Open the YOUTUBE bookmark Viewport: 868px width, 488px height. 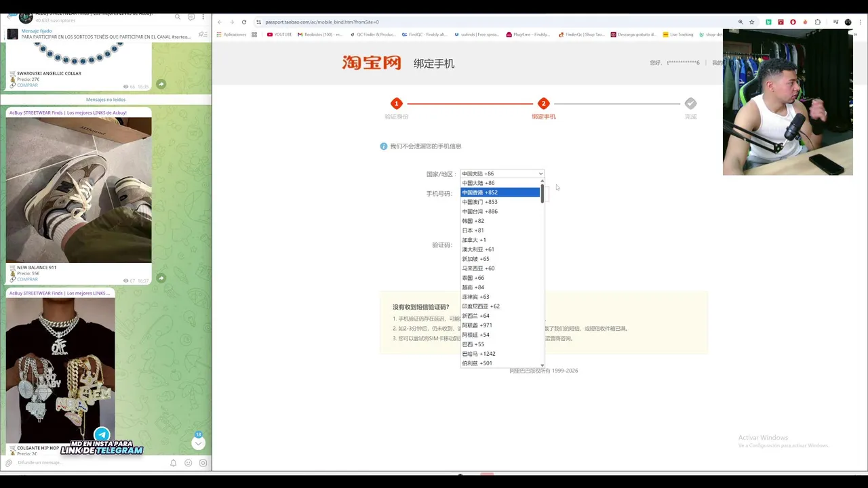click(x=279, y=34)
